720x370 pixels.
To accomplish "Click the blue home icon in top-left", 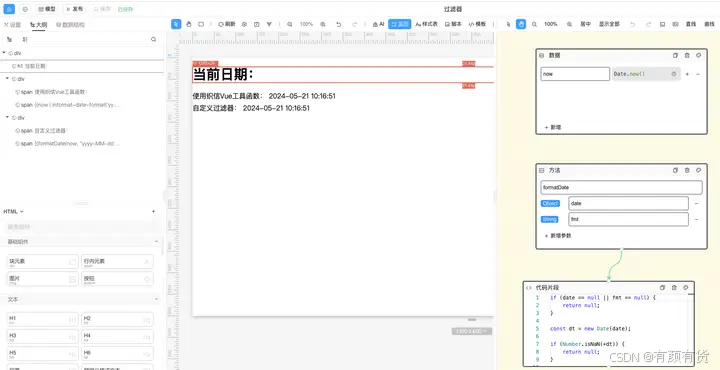I will click(x=9, y=9).
